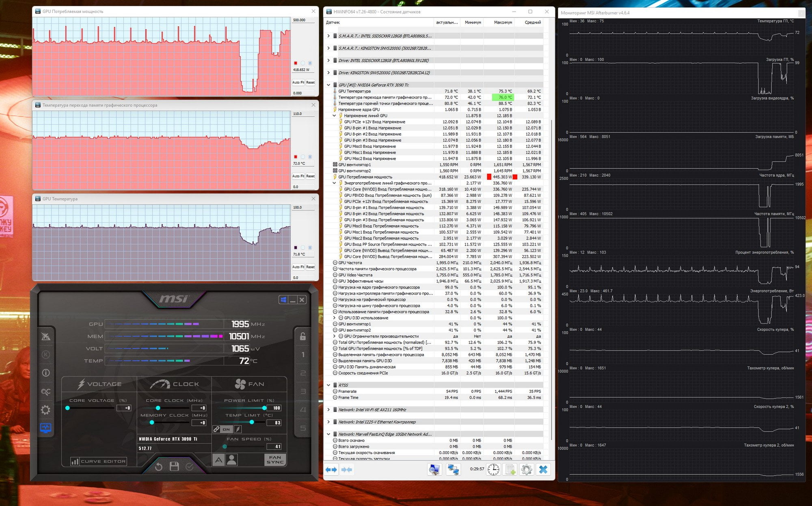This screenshot has width=812, height=506.
Task: Click Reset on the GPU power graph
Action: pos(311,82)
